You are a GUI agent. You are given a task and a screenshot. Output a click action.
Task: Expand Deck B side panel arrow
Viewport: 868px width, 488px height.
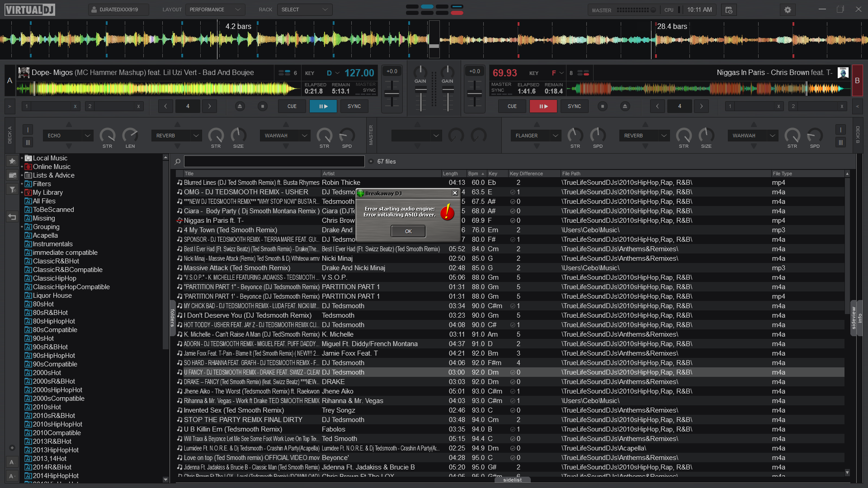pos(857,107)
